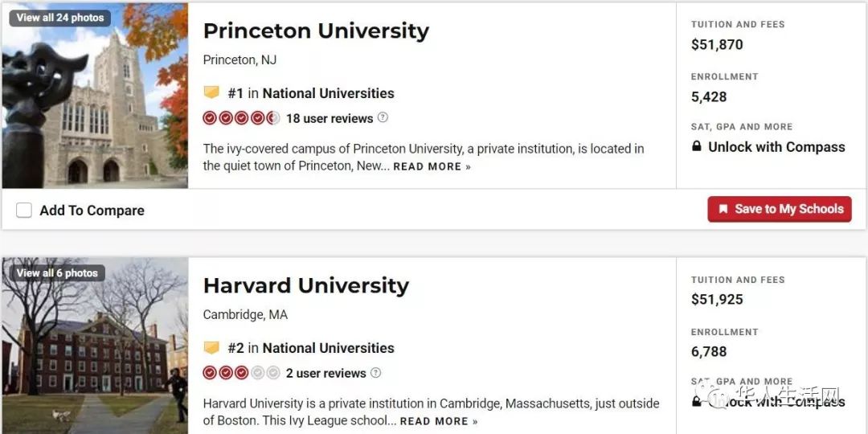Open the Harvard user reviews help icon
The height and width of the screenshot is (434, 868).
tap(375, 373)
